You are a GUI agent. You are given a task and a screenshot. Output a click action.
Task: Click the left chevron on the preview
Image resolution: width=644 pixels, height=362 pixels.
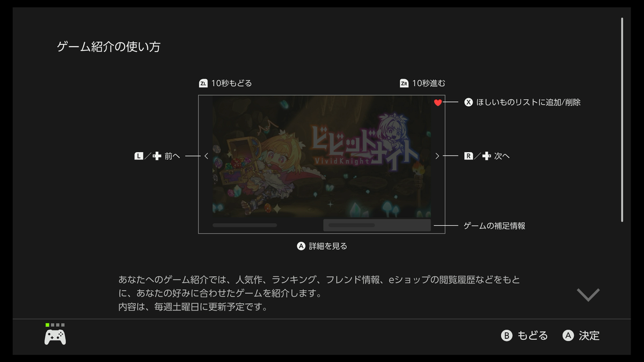[206, 156]
